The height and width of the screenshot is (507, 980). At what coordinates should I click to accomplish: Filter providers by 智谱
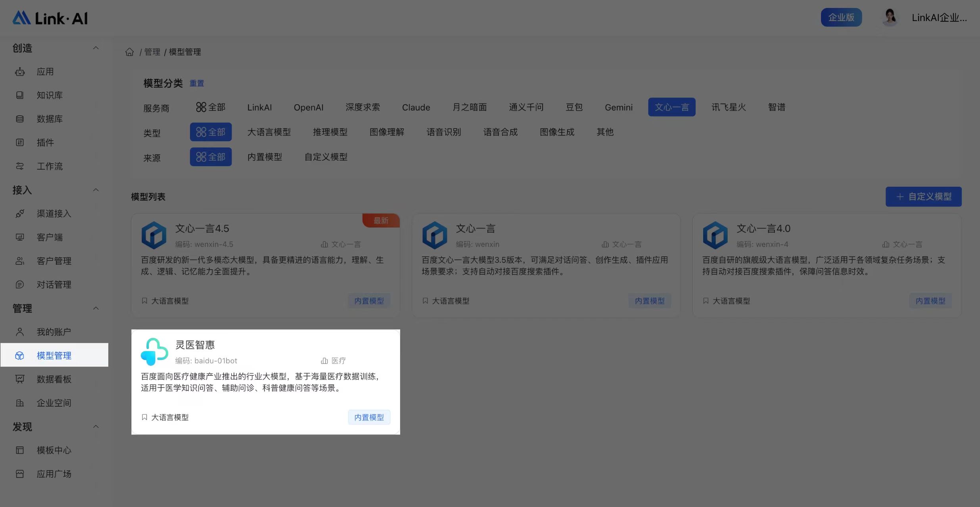click(777, 107)
